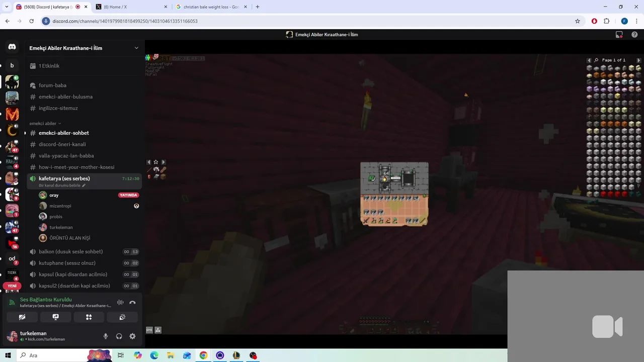Collapse the 'emekci abiler' category

[45, 124]
